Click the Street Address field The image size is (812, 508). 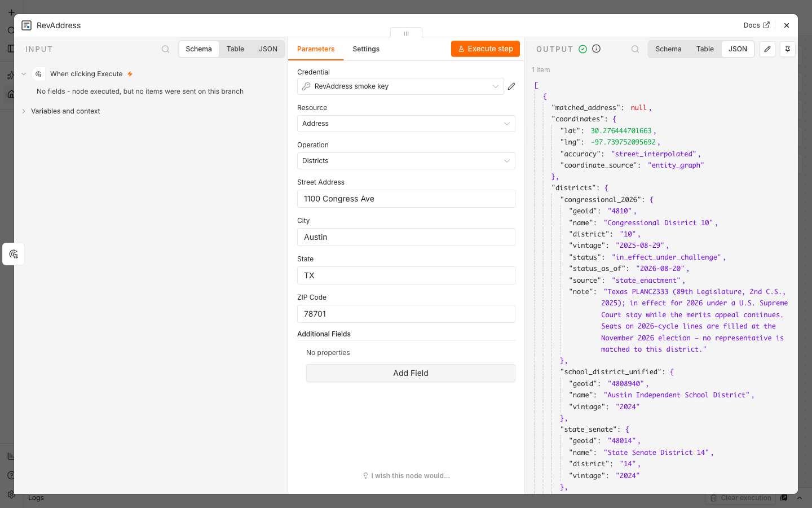(406, 199)
